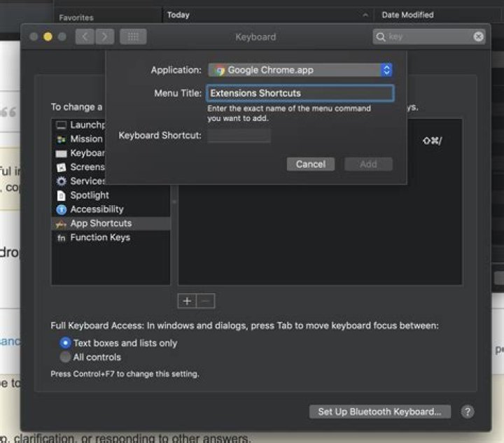Click the Chrome icon in Application dropdown
504x443 pixels.
(220, 71)
